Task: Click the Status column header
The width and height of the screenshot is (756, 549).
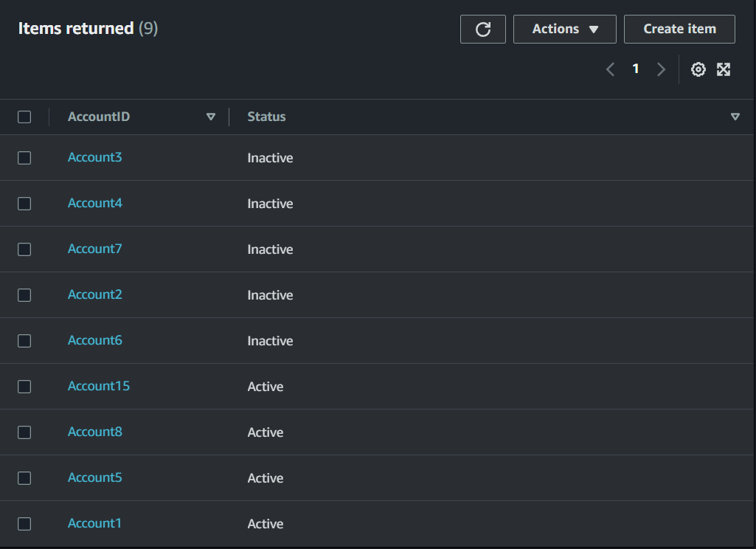Action: tap(266, 117)
